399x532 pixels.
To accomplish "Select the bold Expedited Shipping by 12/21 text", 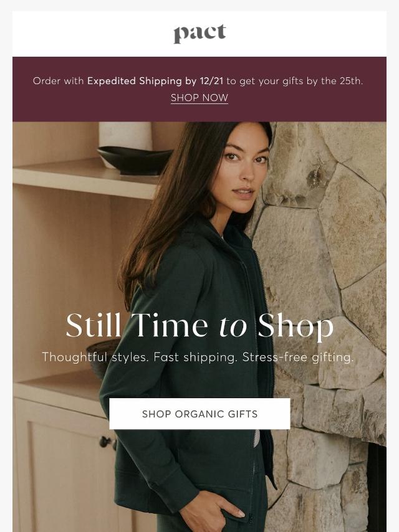I will click(155, 81).
